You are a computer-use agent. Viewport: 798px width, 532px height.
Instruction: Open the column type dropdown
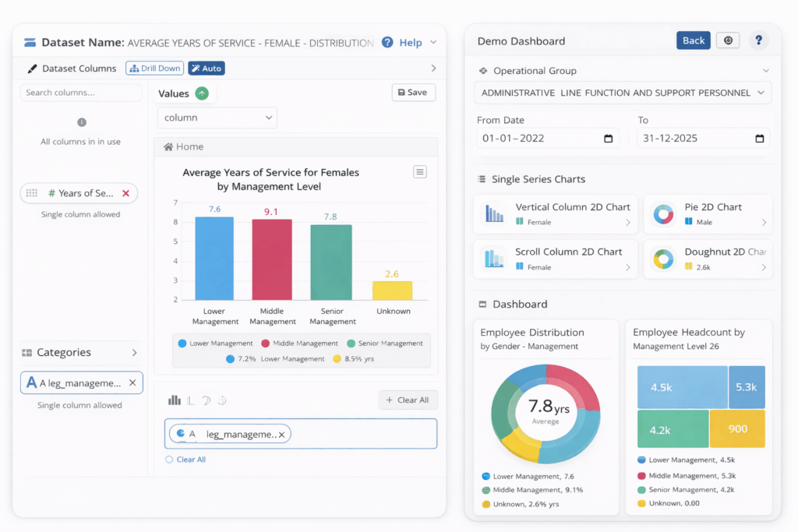tap(217, 118)
